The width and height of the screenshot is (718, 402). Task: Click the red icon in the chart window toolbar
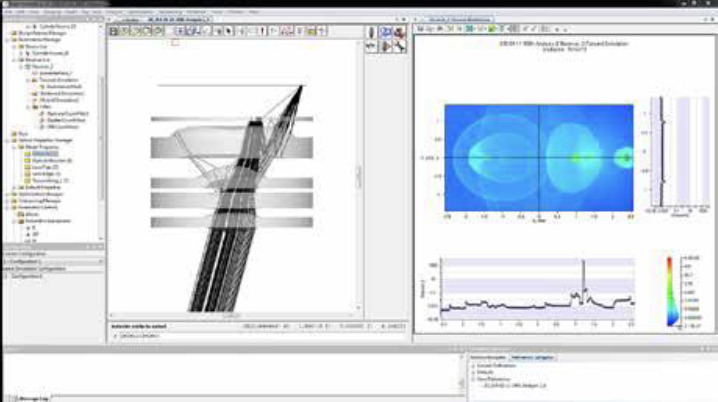[442, 30]
